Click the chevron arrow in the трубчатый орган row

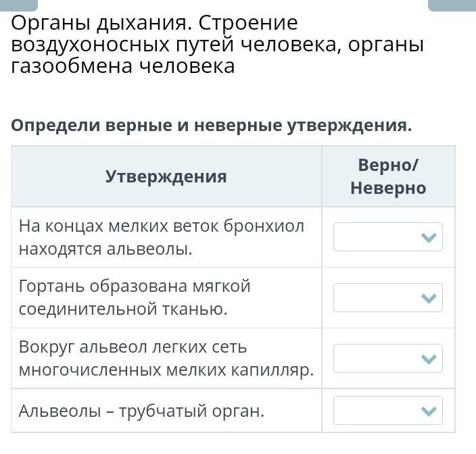429,411
